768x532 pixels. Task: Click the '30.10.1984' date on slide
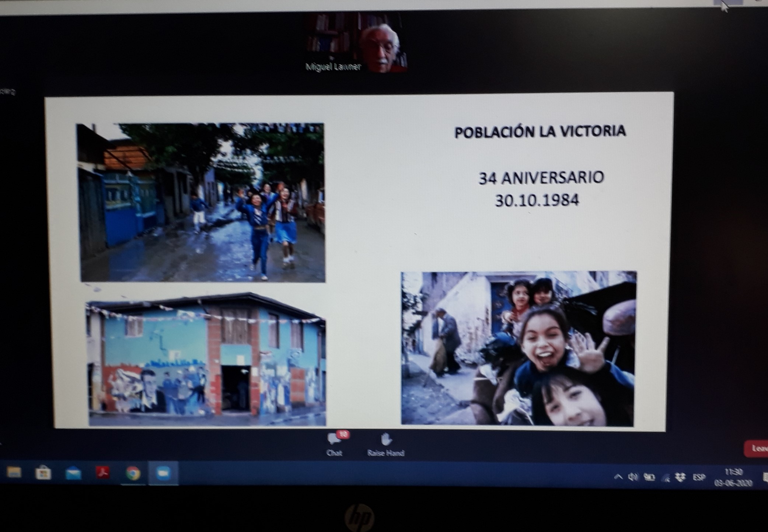coord(537,200)
